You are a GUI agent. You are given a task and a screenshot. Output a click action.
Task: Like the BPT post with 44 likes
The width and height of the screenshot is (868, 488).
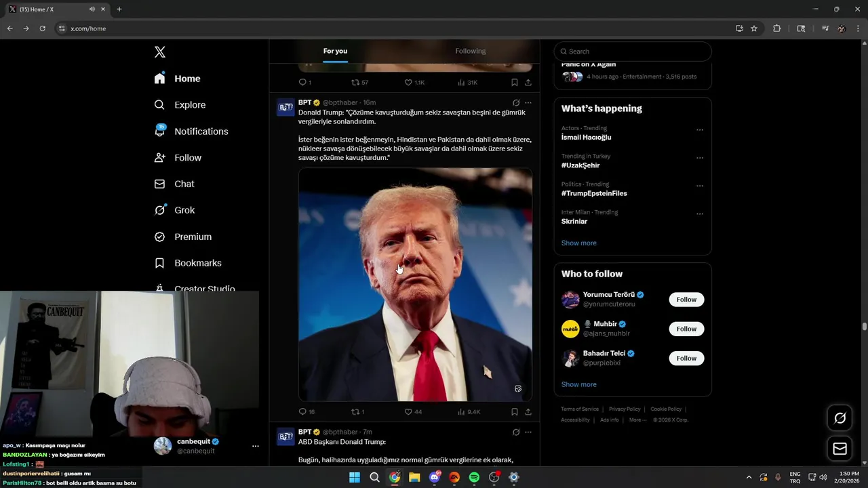click(413, 411)
